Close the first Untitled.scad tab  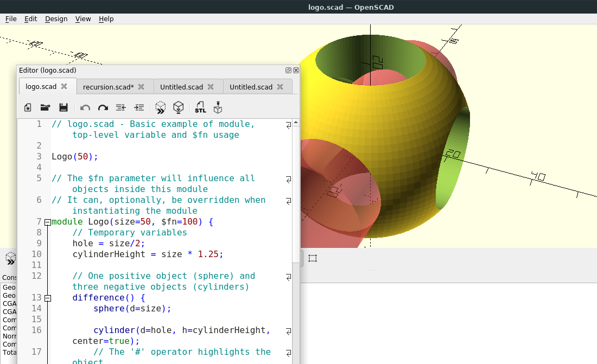click(211, 87)
